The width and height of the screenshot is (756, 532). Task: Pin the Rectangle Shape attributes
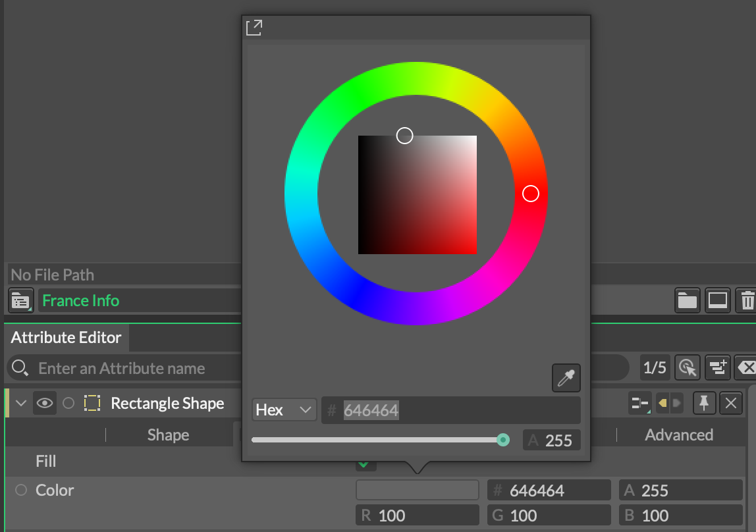704,403
